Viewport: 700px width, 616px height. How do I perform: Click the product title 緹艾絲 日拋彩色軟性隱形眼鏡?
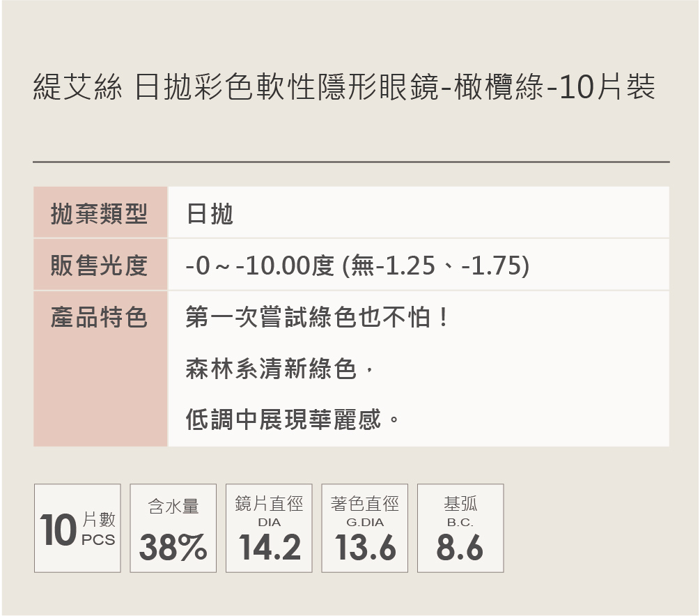pyautogui.click(x=343, y=89)
